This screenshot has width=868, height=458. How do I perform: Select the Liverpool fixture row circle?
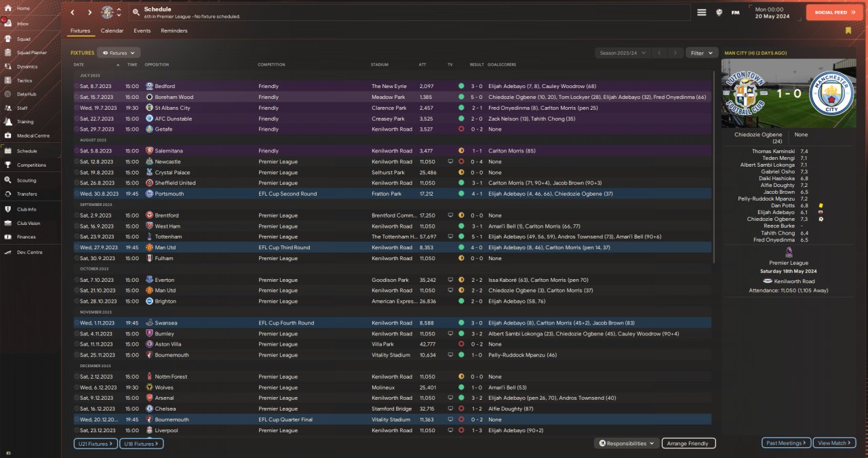coord(76,430)
